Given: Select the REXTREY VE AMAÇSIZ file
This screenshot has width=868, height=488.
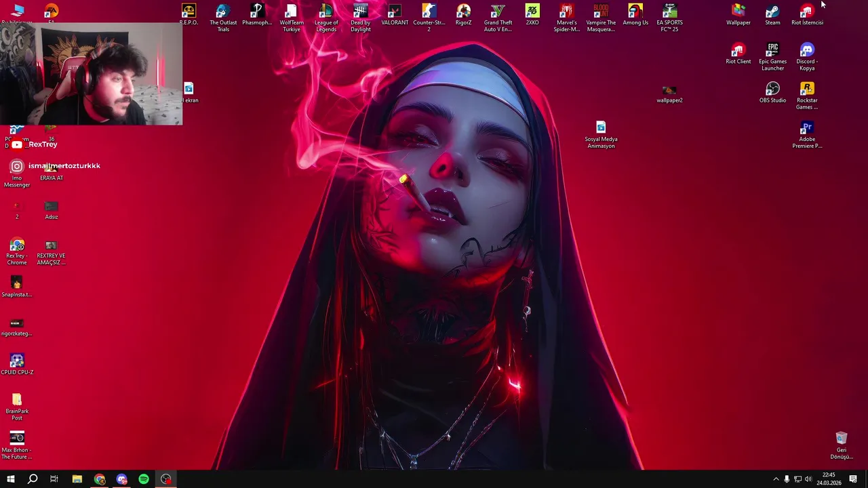Looking at the screenshot, I should (x=52, y=252).
